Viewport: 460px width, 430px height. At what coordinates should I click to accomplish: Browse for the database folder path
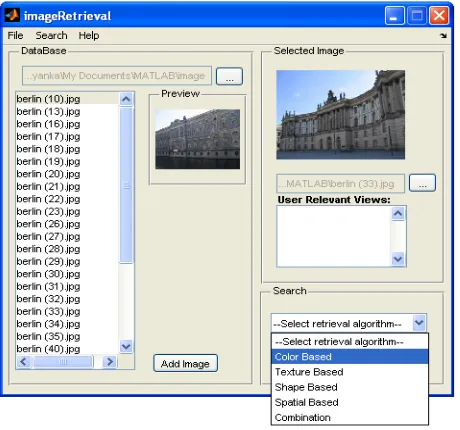(229, 76)
